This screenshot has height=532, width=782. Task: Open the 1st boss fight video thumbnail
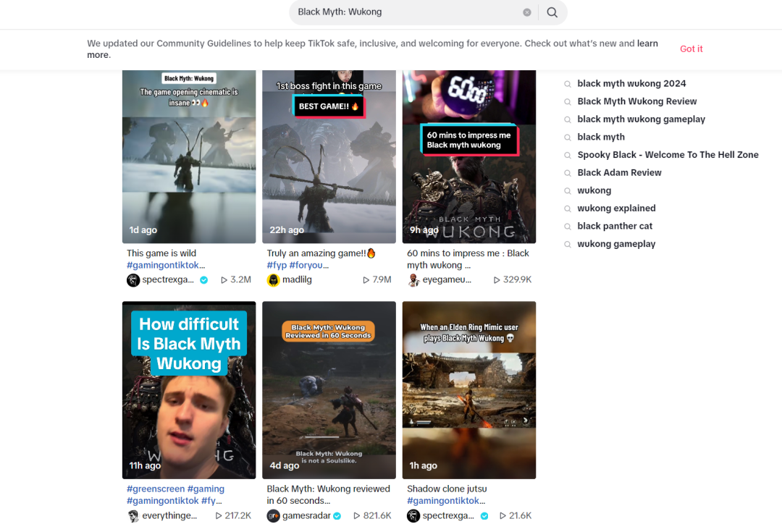[329, 156]
